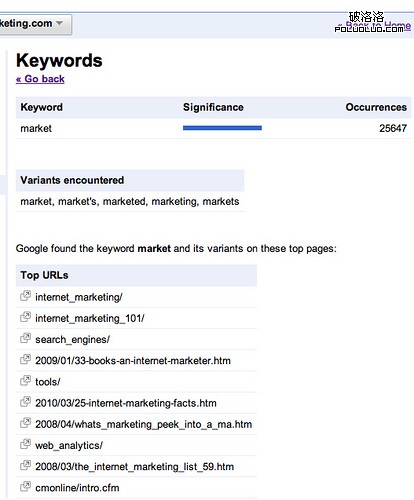This screenshot has width=414, height=500.
Task: Open the internet_marketing_101/ URL
Action: pos(90,318)
